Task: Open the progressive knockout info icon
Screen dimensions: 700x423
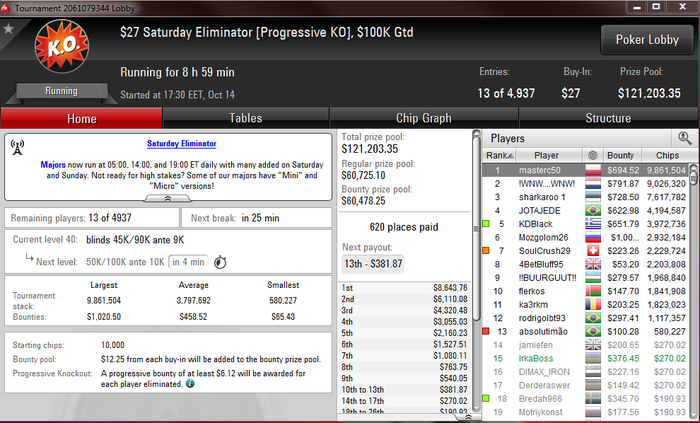Action: pyautogui.click(x=190, y=384)
